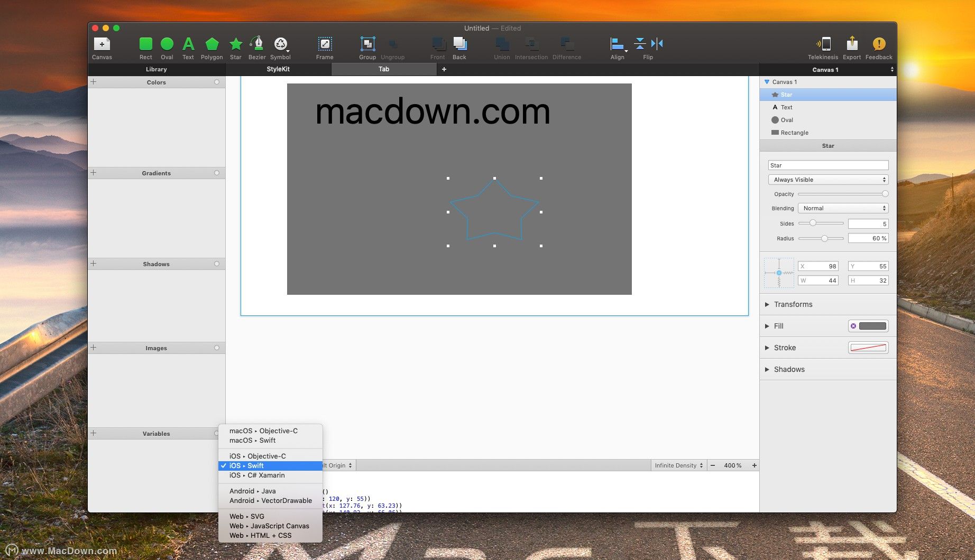Image resolution: width=975 pixels, height=560 pixels.
Task: Choose macOS Swift code output
Action: point(270,440)
